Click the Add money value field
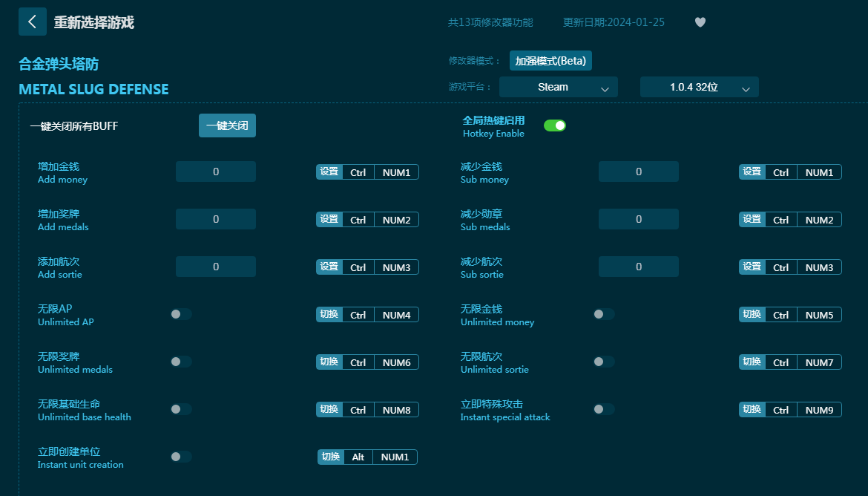The height and width of the screenshot is (496, 868). point(216,172)
